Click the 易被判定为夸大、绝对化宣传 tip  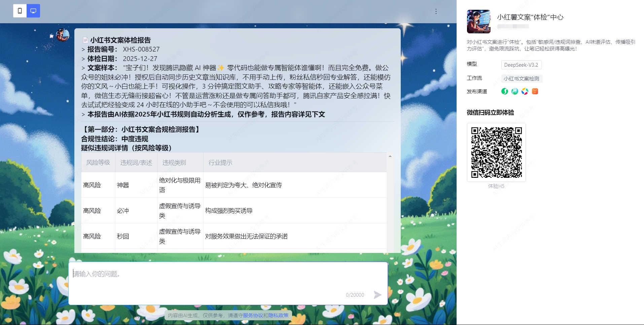(x=244, y=185)
